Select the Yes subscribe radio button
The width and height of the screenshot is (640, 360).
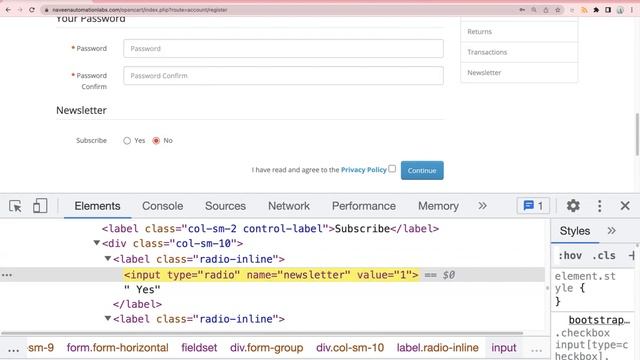(x=127, y=141)
